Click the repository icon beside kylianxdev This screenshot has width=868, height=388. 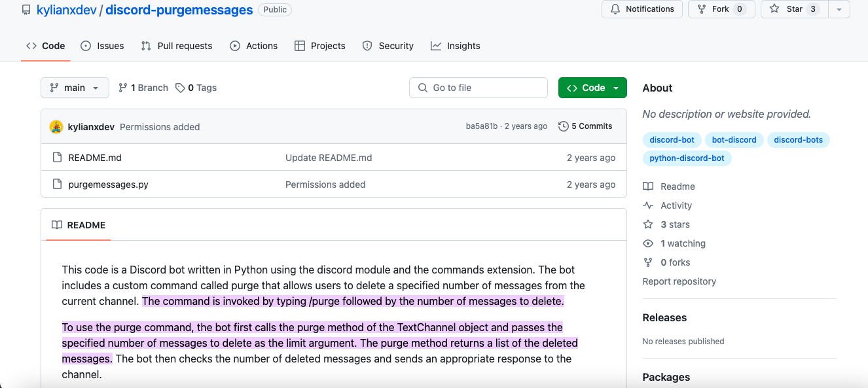(26, 10)
